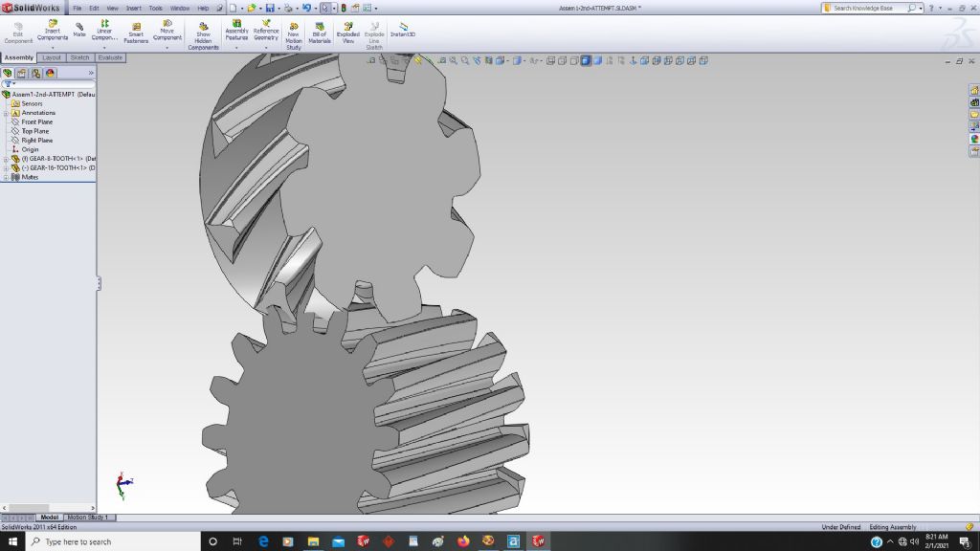
Task: Insert a Bill of Materials
Action: pyautogui.click(x=320, y=33)
